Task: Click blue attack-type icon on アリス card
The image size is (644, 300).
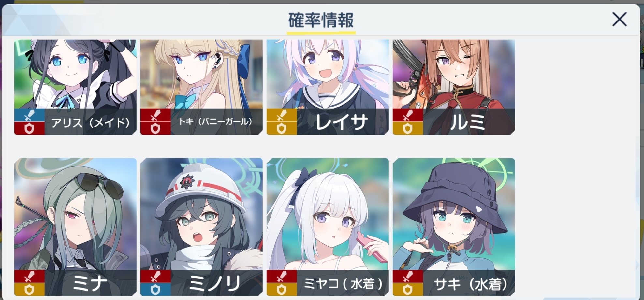Action: (29, 115)
